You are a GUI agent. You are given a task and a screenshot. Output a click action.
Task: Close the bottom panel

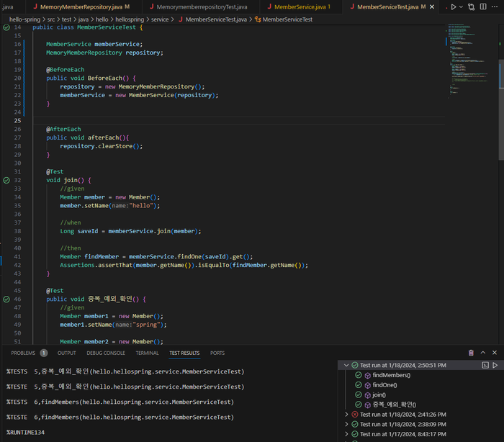(x=495, y=353)
